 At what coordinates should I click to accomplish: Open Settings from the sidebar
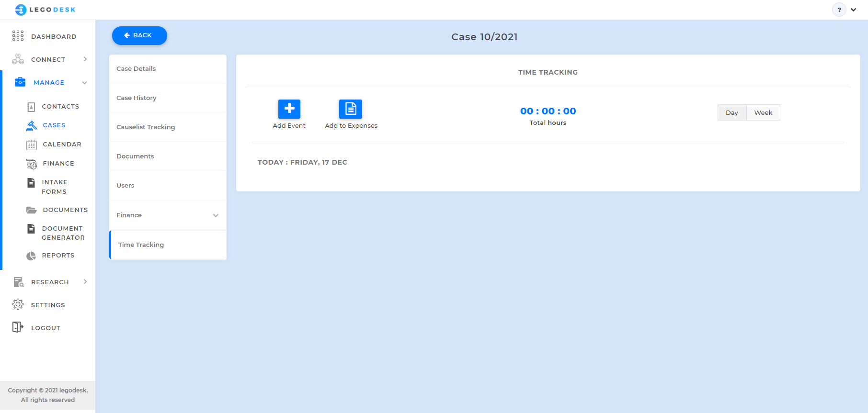pyautogui.click(x=48, y=305)
